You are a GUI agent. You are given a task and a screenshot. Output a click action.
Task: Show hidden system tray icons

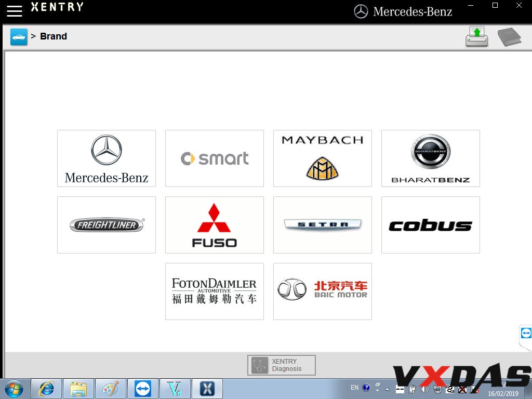click(x=388, y=389)
